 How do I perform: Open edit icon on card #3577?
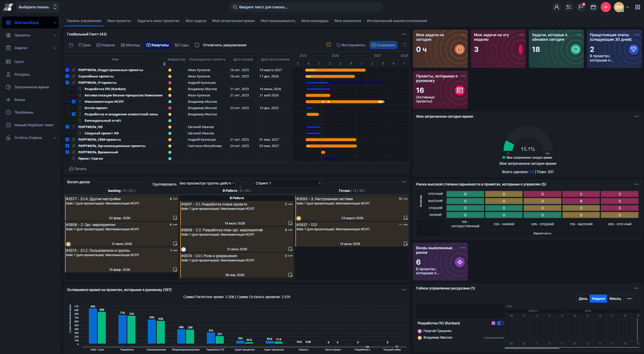(x=175, y=218)
